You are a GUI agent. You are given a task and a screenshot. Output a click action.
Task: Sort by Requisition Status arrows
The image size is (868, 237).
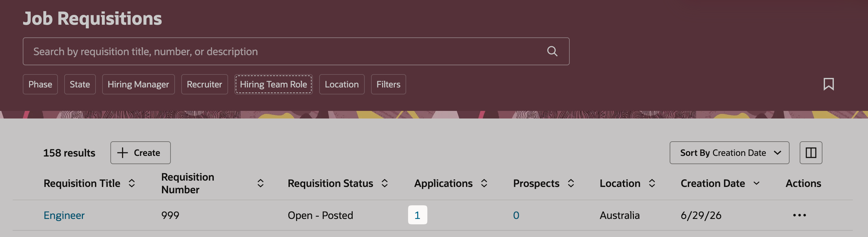click(x=384, y=183)
